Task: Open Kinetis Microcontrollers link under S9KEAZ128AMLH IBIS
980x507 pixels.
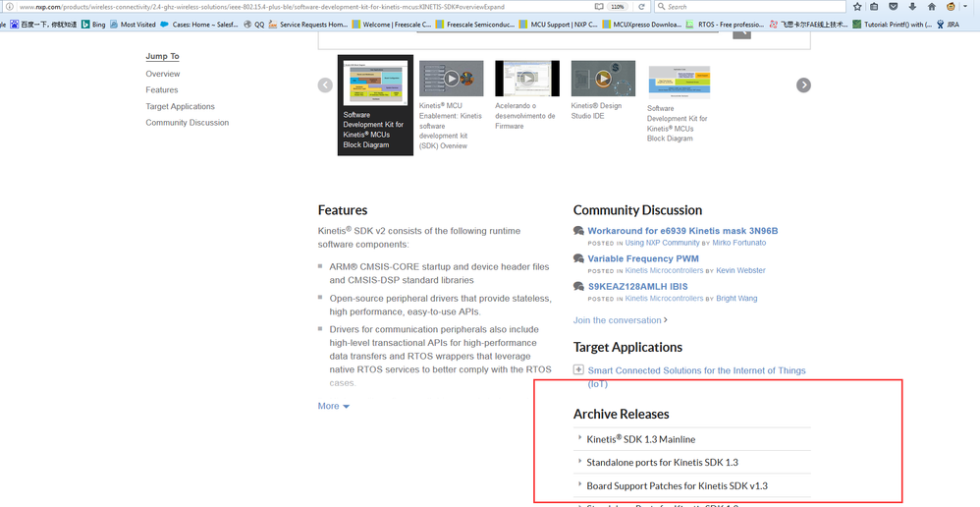Action: [x=664, y=299]
